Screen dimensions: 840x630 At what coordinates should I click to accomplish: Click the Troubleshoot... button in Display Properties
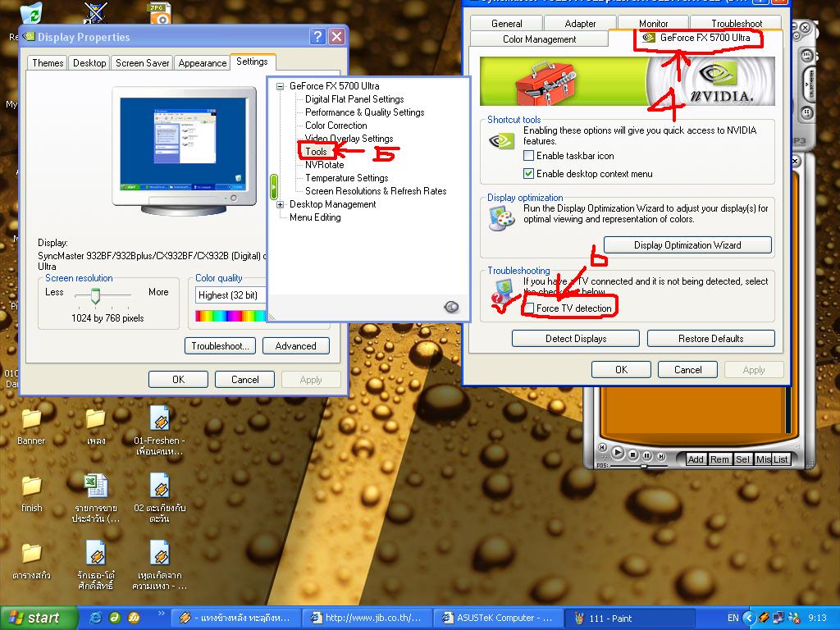point(220,346)
